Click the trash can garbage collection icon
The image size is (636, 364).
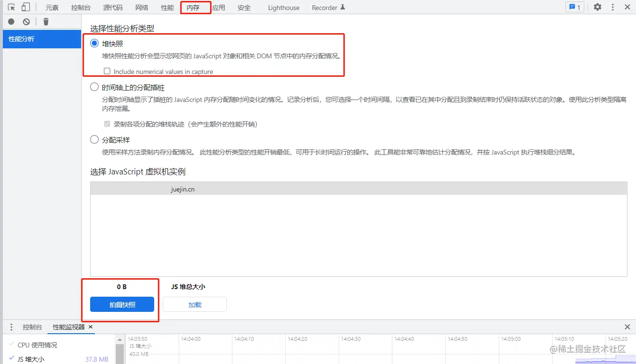(46, 21)
